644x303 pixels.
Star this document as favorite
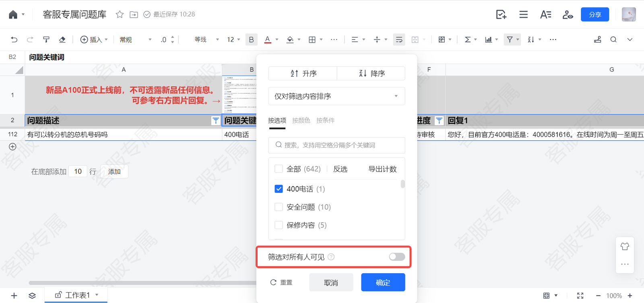coord(120,14)
